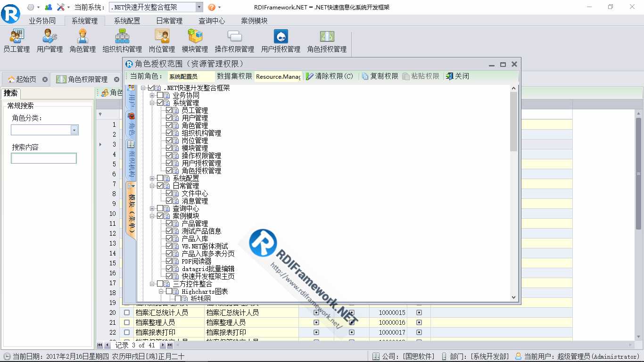This screenshot has width=644, height=362.
Task: Go to the next record in navigator
Action: coord(163,346)
